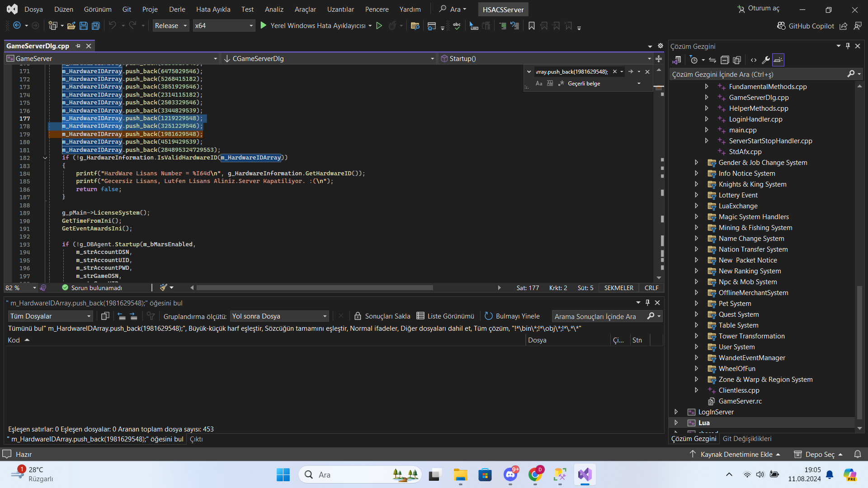Open GitHub Copilot icon
Screen dimensions: 868x488
pyautogui.click(x=781, y=26)
